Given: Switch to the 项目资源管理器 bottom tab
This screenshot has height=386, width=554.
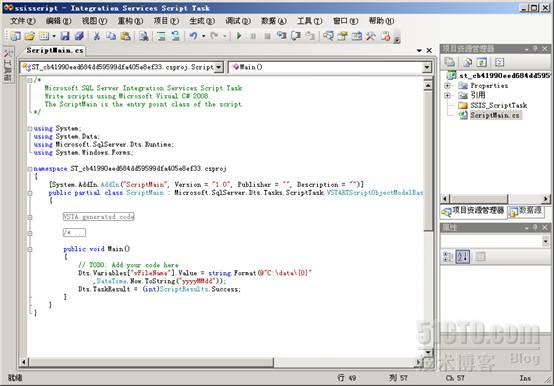Looking at the screenshot, I should pyautogui.click(x=473, y=211).
